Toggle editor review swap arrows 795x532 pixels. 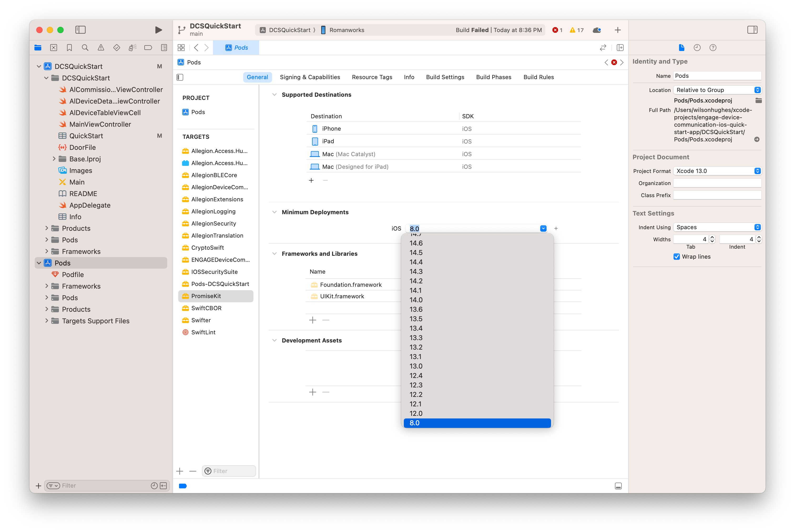[603, 48]
